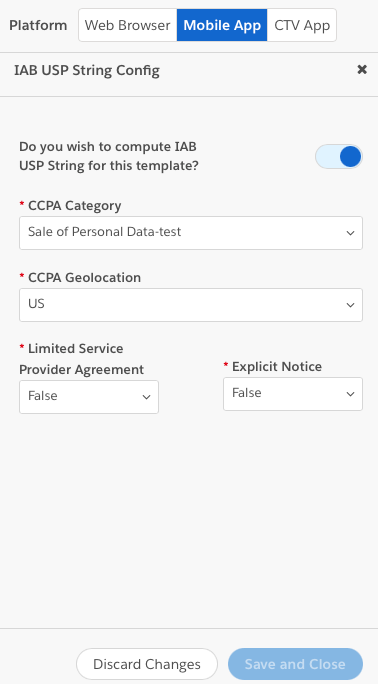The height and width of the screenshot is (684, 378).
Task: Switch to the CTV App platform tab
Action: tap(302, 25)
